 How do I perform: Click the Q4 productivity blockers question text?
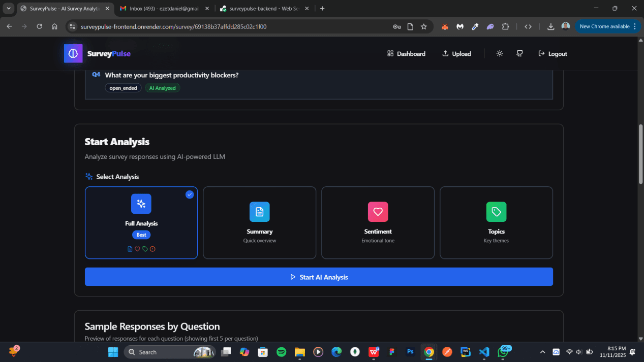click(x=172, y=75)
